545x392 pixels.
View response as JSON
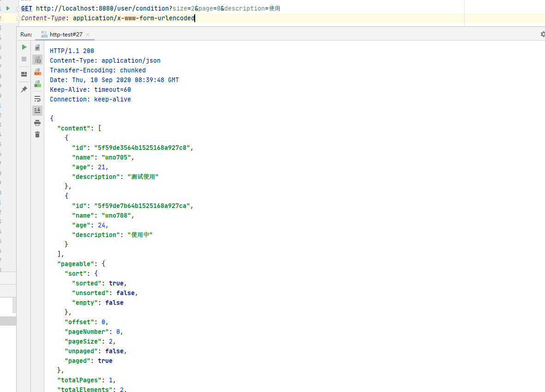coord(37,59)
